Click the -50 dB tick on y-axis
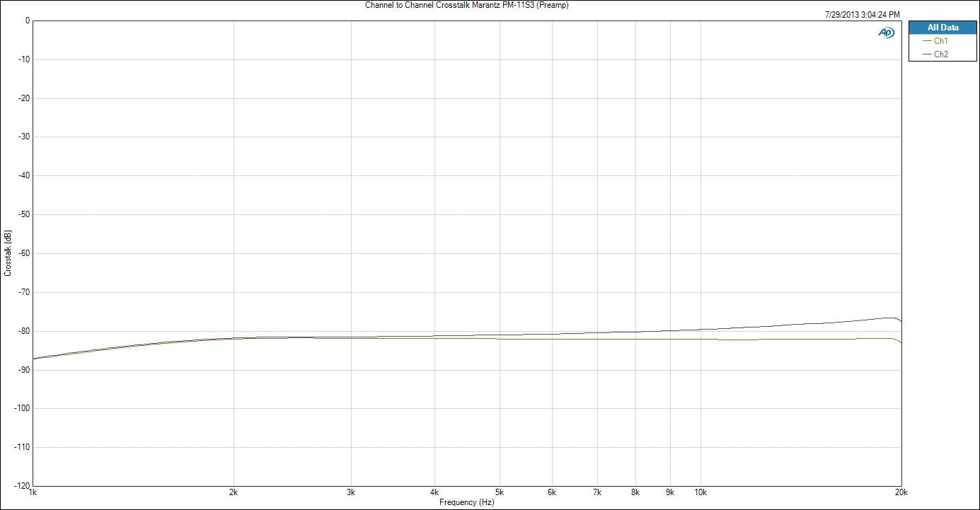The height and width of the screenshot is (510, 980). 23,214
